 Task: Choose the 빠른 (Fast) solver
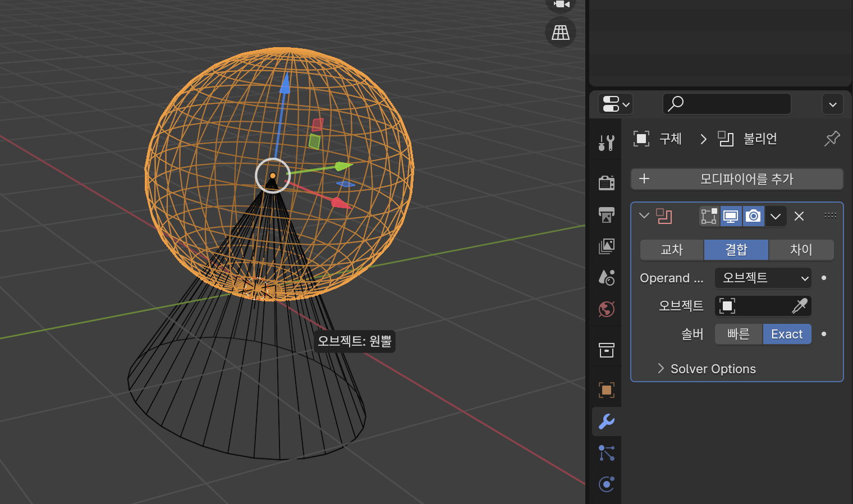[x=739, y=334]
